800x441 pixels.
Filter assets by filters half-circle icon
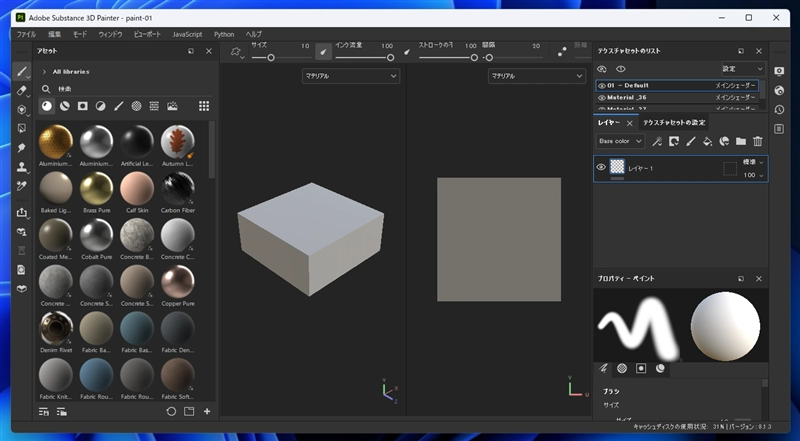(x=101, y=106)
